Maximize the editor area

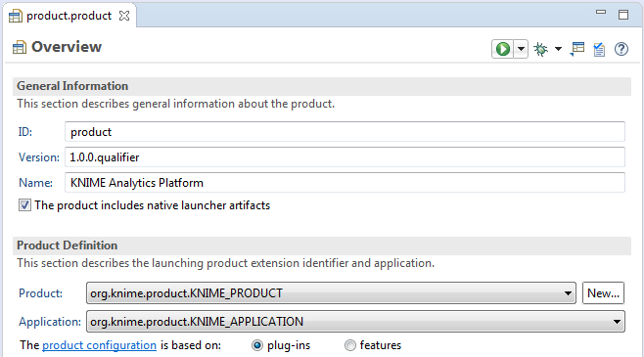[x=623, y=15]
